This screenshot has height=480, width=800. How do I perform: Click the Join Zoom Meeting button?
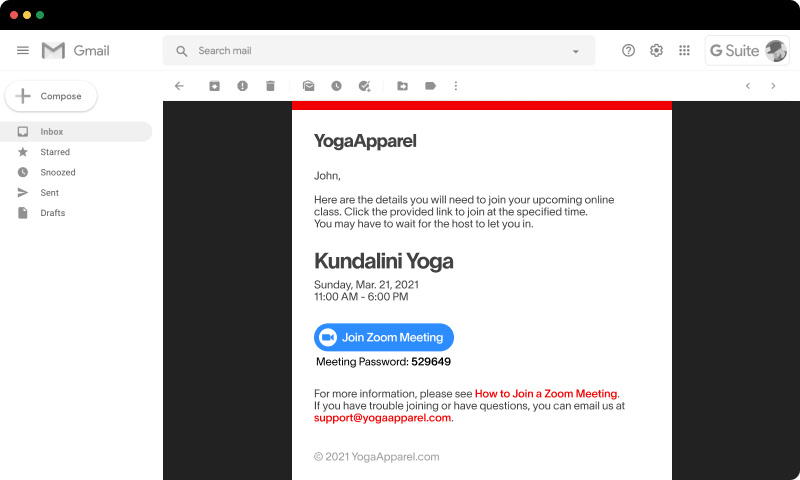(384, 337)
